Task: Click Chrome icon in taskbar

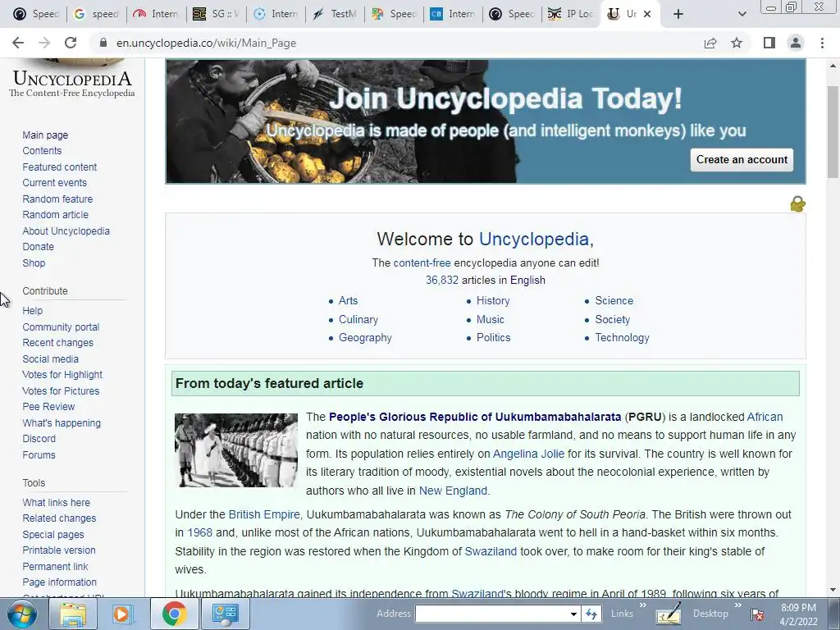Action: pos(174,614)
